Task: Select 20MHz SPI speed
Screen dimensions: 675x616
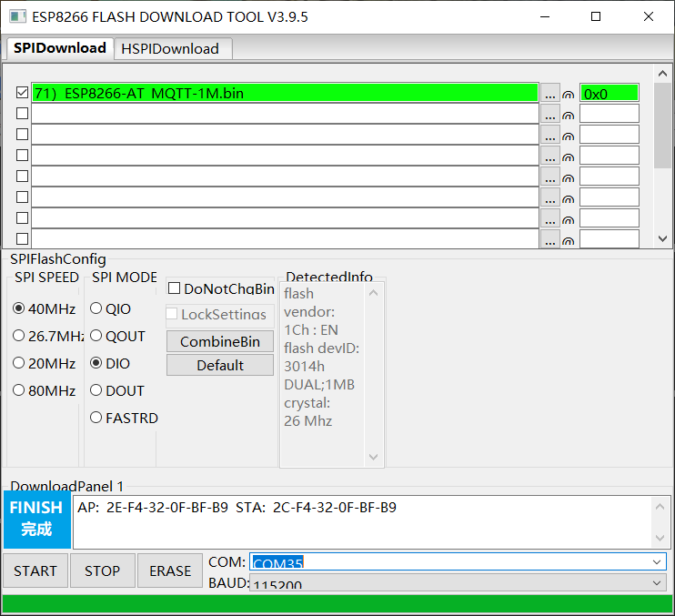Action: pos(45,363)
